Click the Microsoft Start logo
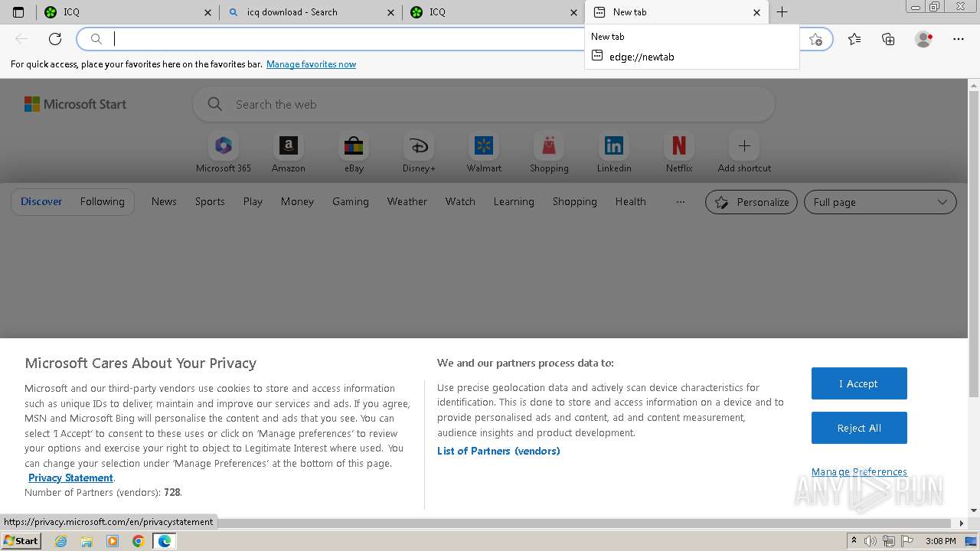This screenshot has height=551, width=980. [75, 104]
